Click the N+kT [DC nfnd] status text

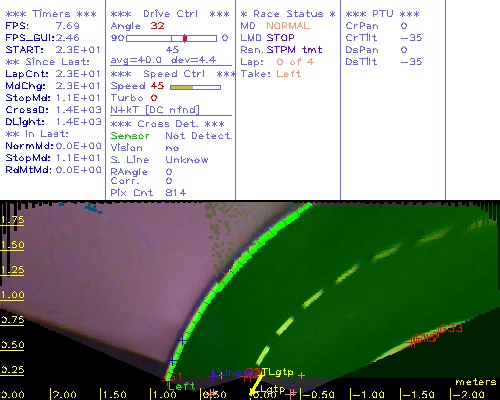[x=155, y=110]
